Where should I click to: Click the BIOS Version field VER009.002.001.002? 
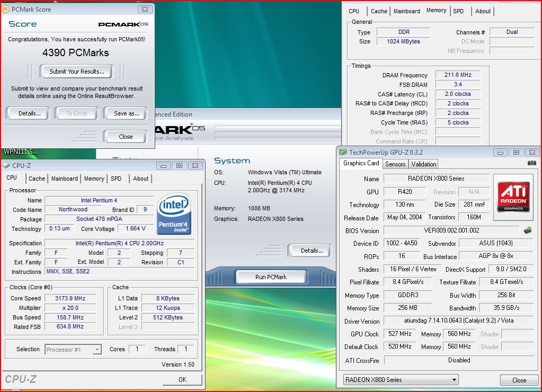(451, 230)
